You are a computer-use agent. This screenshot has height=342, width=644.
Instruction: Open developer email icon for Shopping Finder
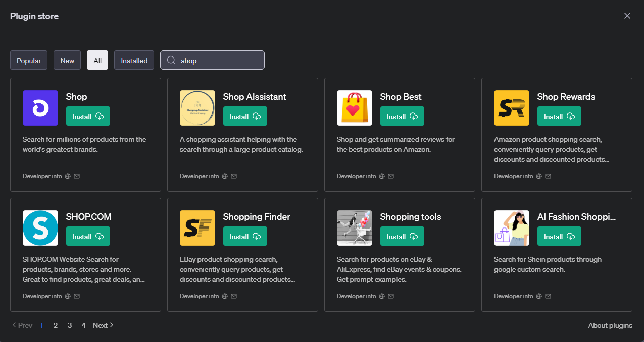tap(234, 296)
